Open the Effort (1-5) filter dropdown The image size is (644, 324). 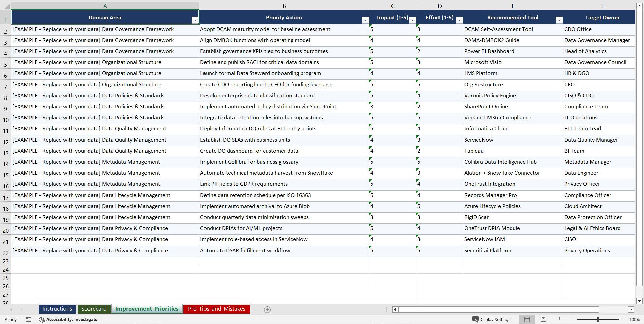point(459,20)
